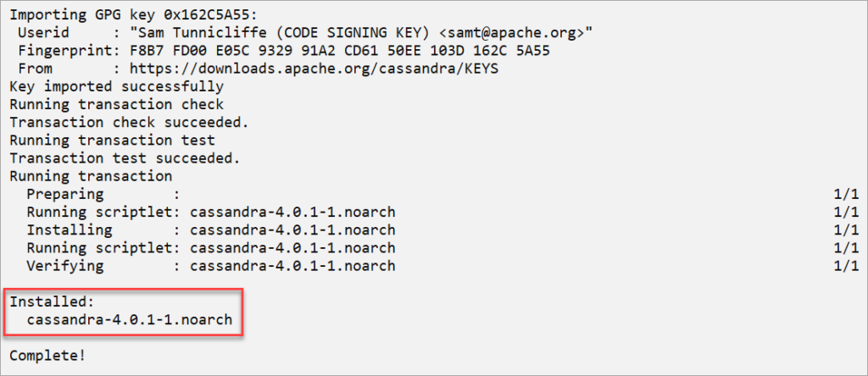Click the fingerprint value starting with F8B7
Screen dimensions: 868x376
pyautogui.click(x=340, y=51)
